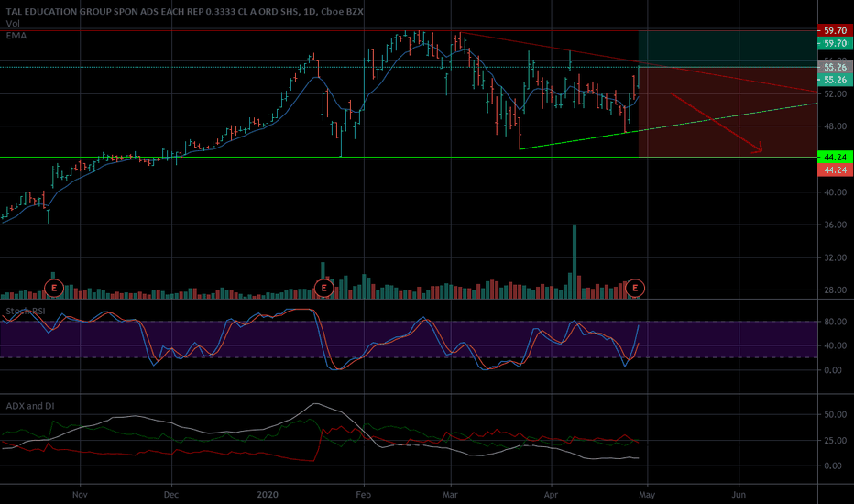Click the 80.00 Stoch RSI axis value
The image size is (854, 504).
[x=836, y=322]
